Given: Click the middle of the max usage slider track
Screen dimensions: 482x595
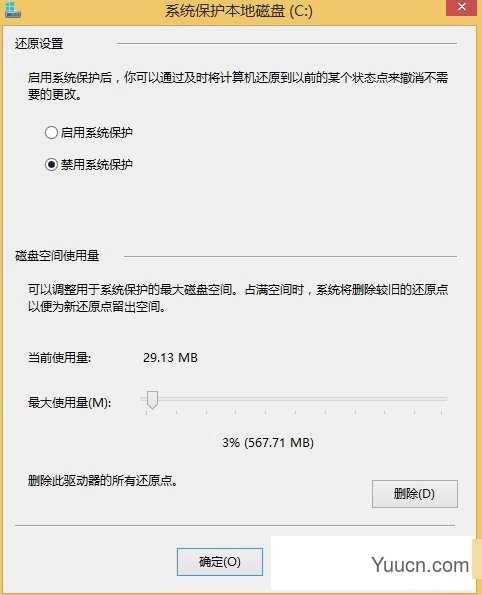Looking at the screenshot, I should pos(294,399).
